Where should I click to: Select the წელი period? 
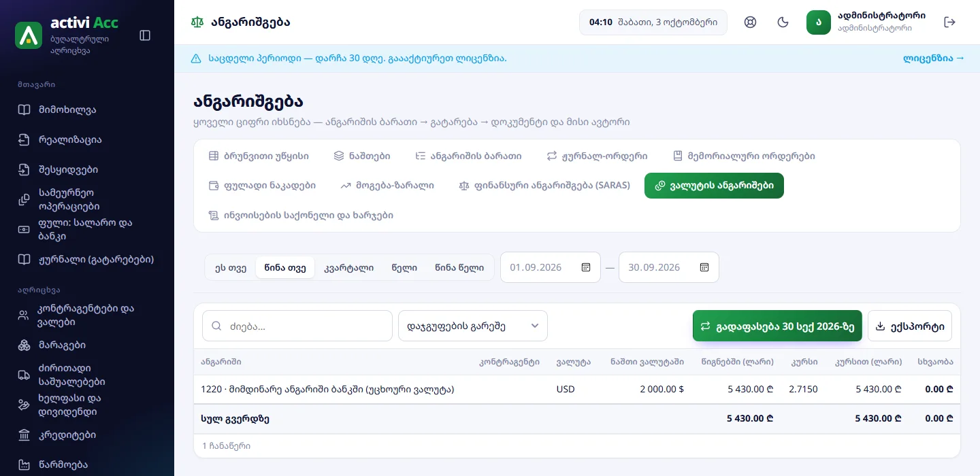[x=404, y=267]
